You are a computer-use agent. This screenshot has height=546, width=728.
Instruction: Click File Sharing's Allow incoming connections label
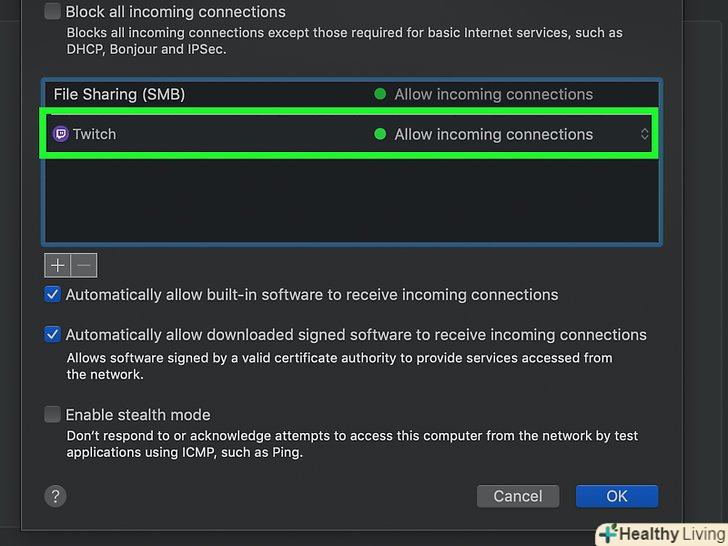pyautogui.click(x=494, y=94)
